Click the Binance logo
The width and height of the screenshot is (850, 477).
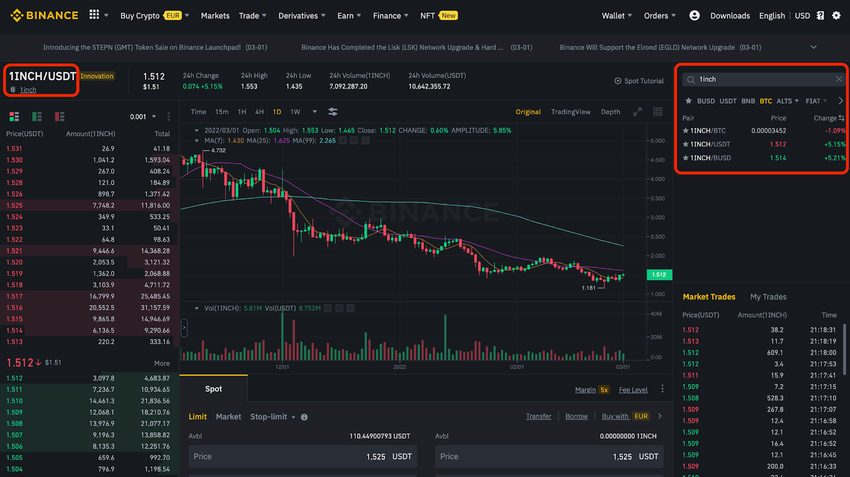tap(44, 15)
